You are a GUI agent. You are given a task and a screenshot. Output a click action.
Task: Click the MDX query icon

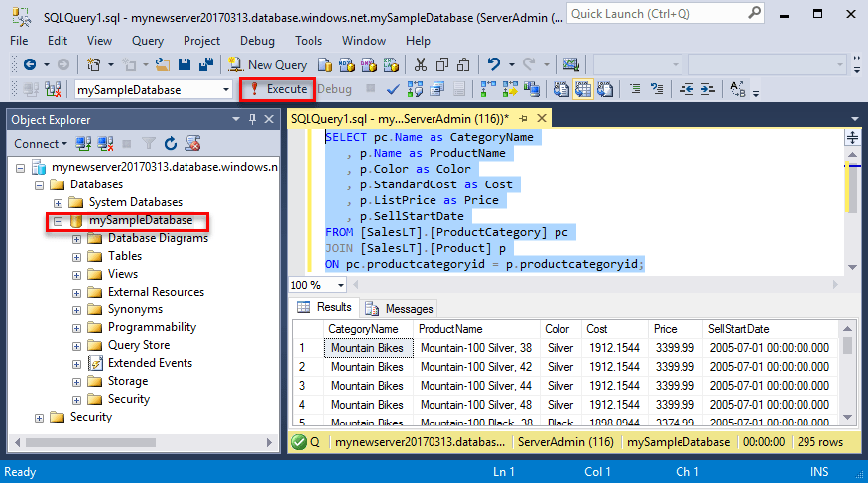[347, 65]
